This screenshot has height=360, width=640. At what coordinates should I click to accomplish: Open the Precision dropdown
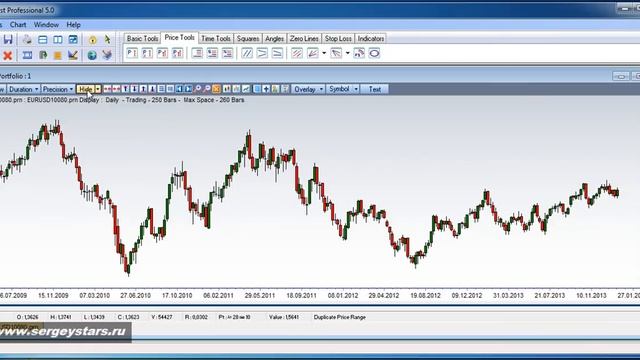tap(58, 89)
